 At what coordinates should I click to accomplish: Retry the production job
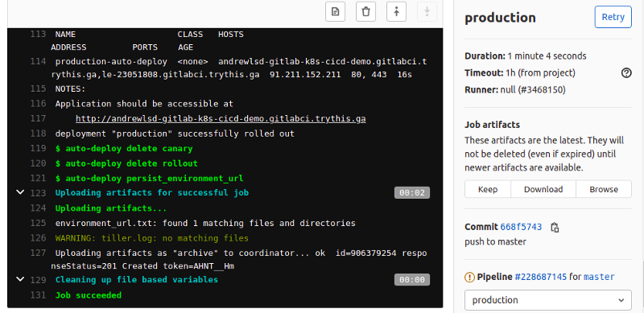tap(613, 17)
